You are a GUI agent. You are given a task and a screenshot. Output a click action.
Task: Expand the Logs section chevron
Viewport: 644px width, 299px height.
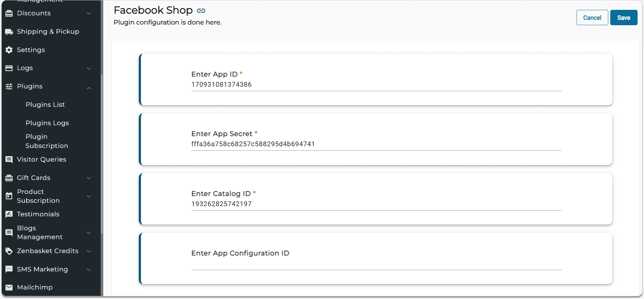[89, 68]
